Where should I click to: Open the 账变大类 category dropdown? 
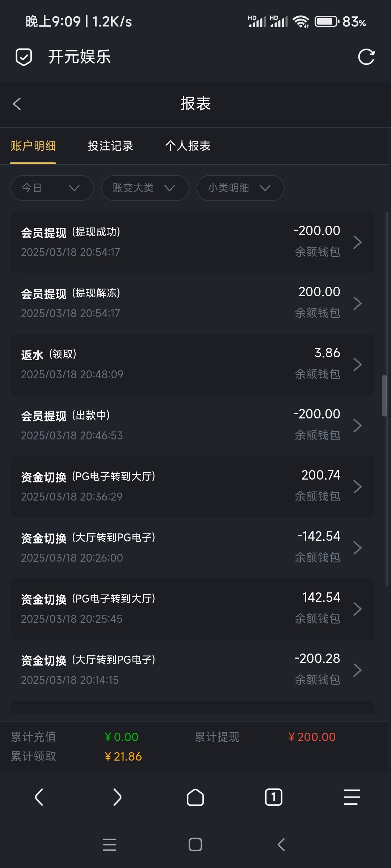[x=145, y=188]
